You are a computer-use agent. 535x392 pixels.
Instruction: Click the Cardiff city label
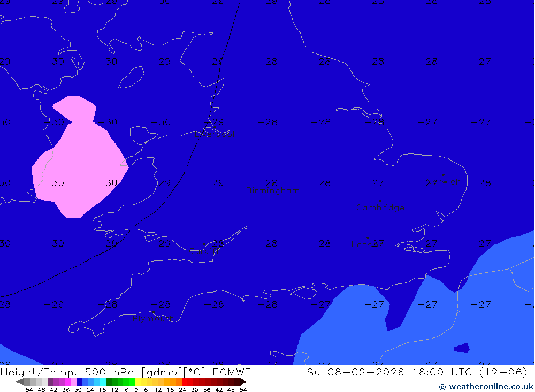click(x=204, y=251)
